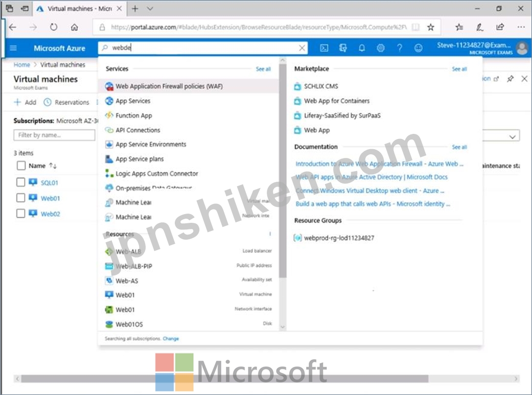Launch Cloud Shell from the Azure header
This screenshot has width=532, height=395.
click(x=324, y=48)
